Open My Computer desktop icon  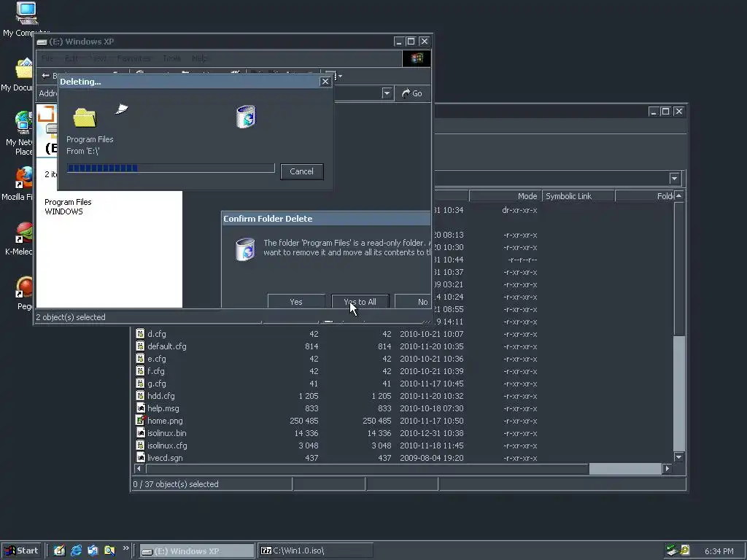pos(27,13)
